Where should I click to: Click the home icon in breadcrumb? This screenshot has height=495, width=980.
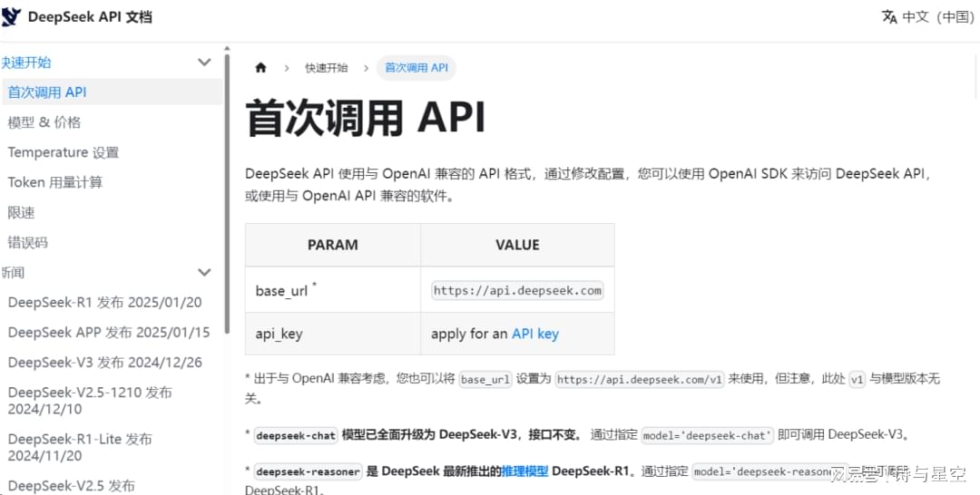point(260,68)
